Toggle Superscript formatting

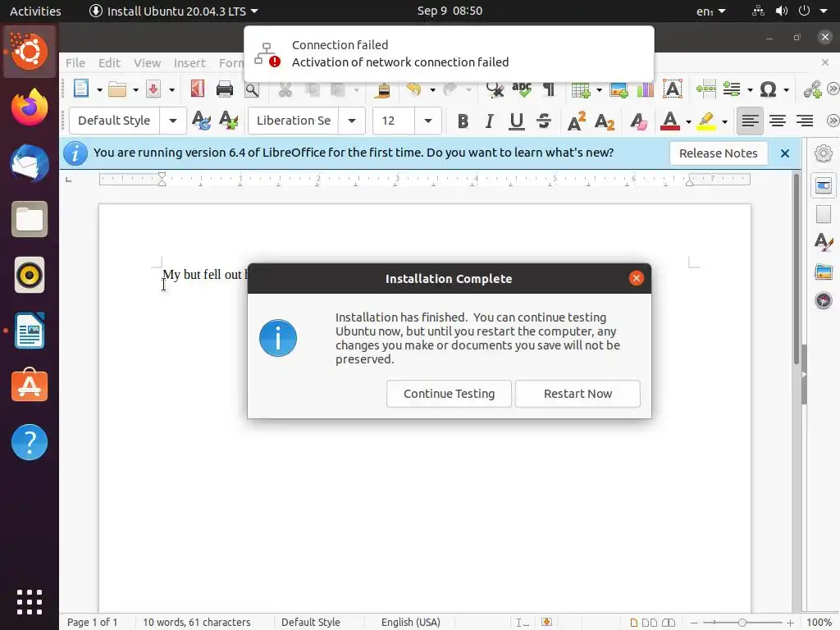point(577,121)
